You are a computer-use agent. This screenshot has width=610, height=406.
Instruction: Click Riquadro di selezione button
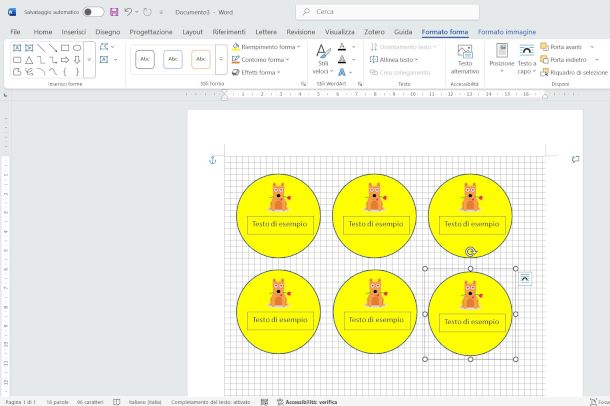click(574, 72)
